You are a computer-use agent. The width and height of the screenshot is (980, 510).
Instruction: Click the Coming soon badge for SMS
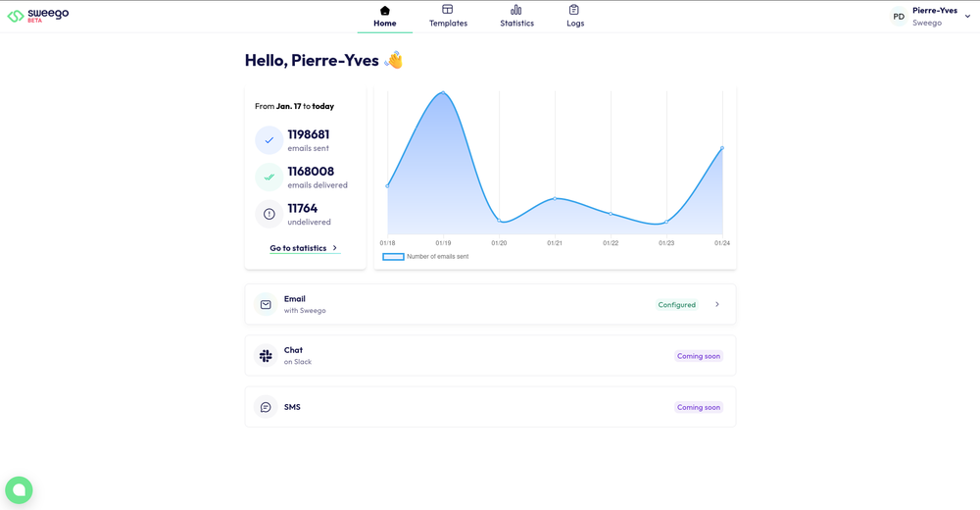(699, 407)
